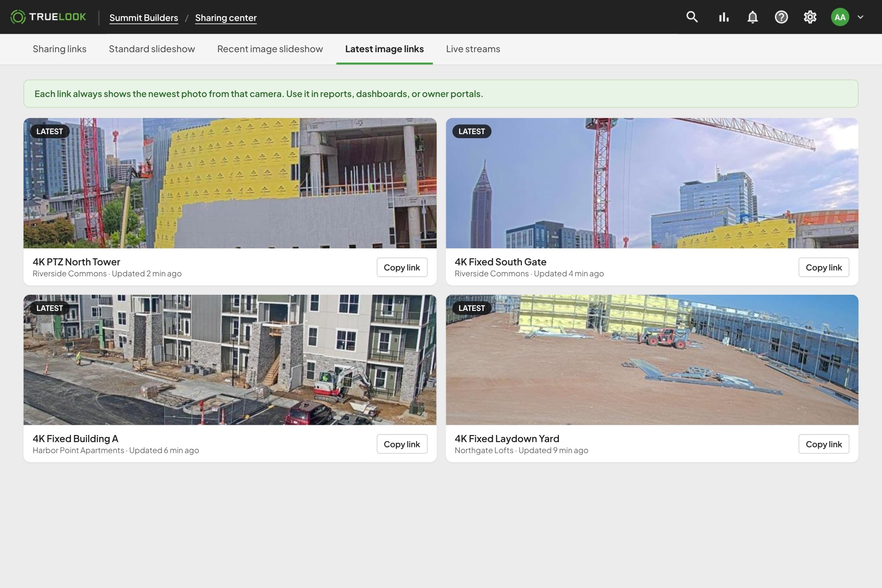The width and height of the screenshot is (882, 588).
Task: Click LATEST badge on Building A image
Action: [50, 308]
